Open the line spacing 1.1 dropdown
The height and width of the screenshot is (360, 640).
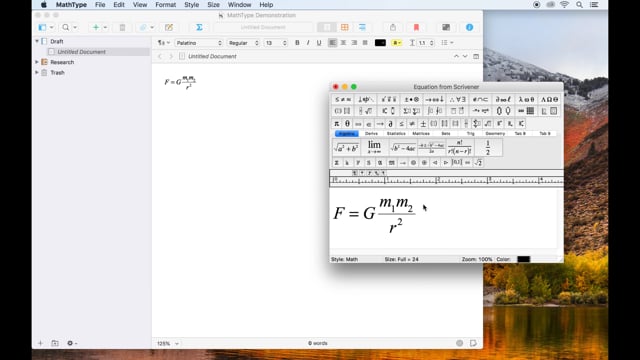pyautogui.click(x=422, y=43)
